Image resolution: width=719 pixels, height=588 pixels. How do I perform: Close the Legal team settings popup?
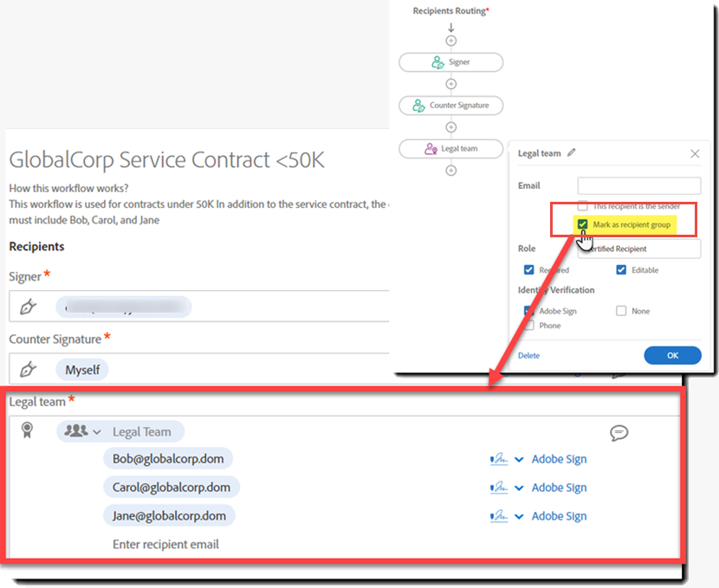[695, 153]
